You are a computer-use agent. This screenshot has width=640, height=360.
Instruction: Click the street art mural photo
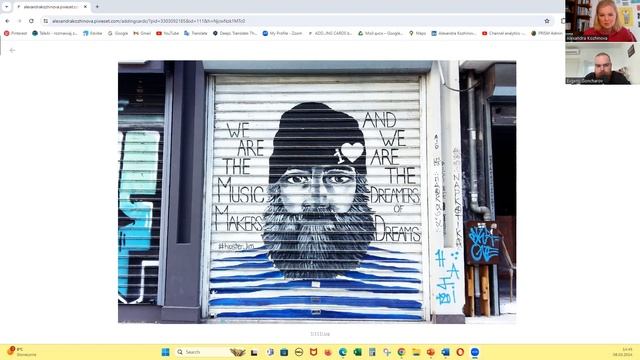coord(317,192)
